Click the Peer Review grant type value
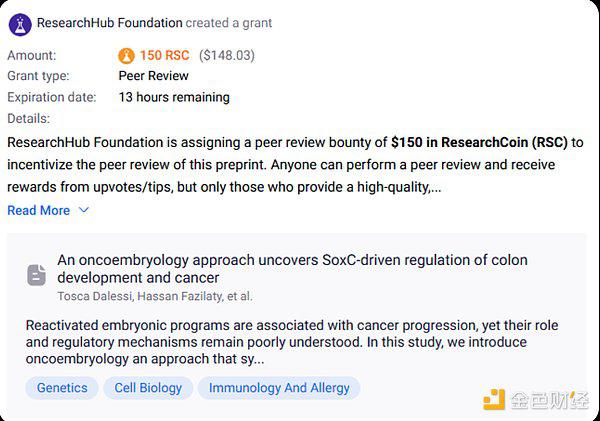 click(x=153, y=76)
